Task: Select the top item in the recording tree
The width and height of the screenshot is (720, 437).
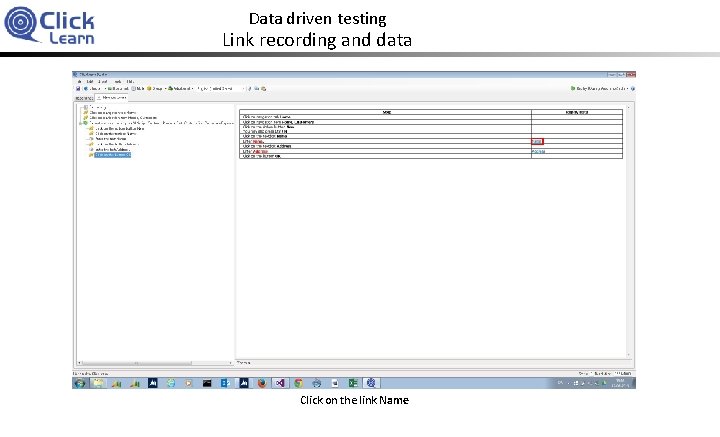Action: 97,107
